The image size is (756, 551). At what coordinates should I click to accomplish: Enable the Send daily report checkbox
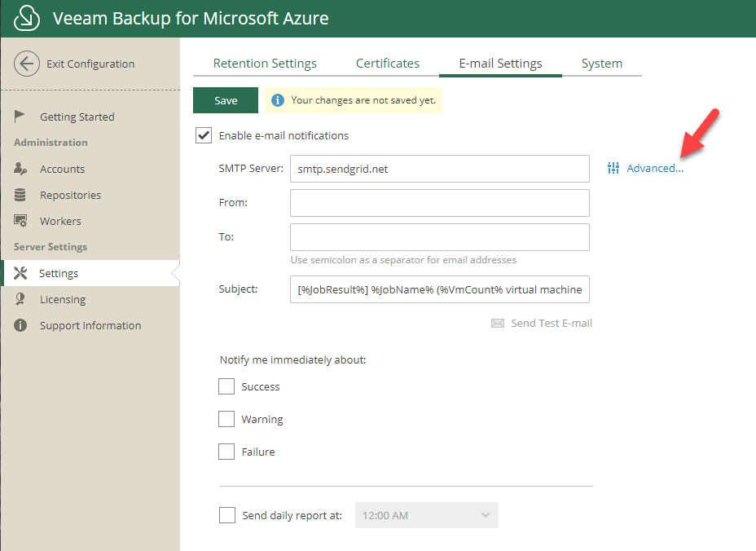[227, 515]
